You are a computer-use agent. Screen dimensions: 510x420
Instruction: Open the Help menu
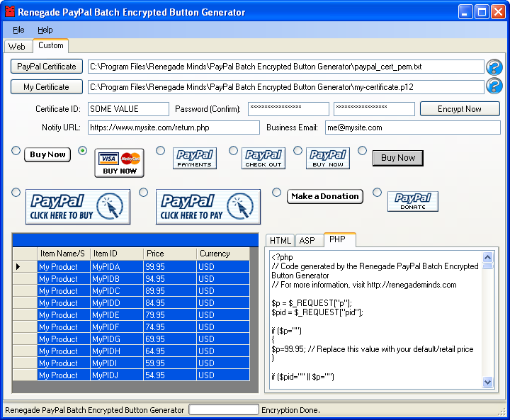[45, 30]
